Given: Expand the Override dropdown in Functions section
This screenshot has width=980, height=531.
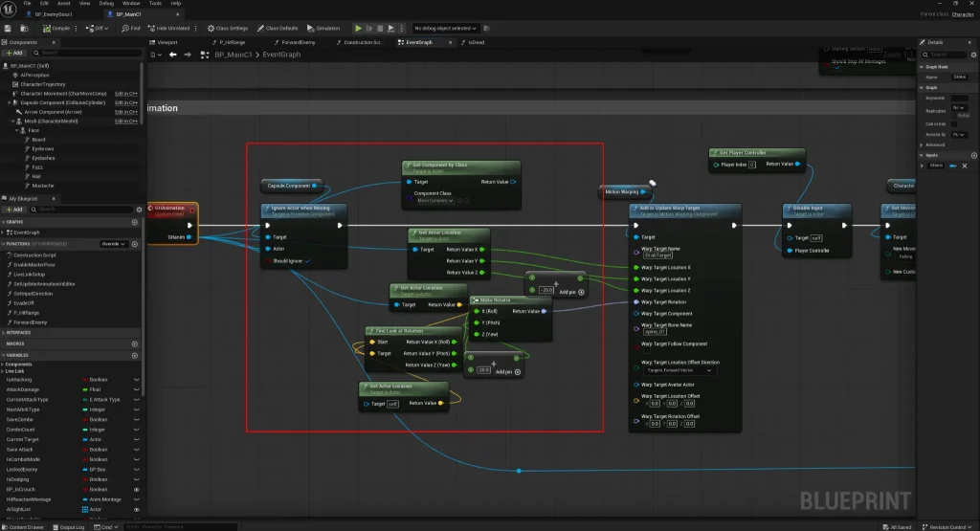Looking at the screenshot, I should pyautogui.click(x=114, y=244).
